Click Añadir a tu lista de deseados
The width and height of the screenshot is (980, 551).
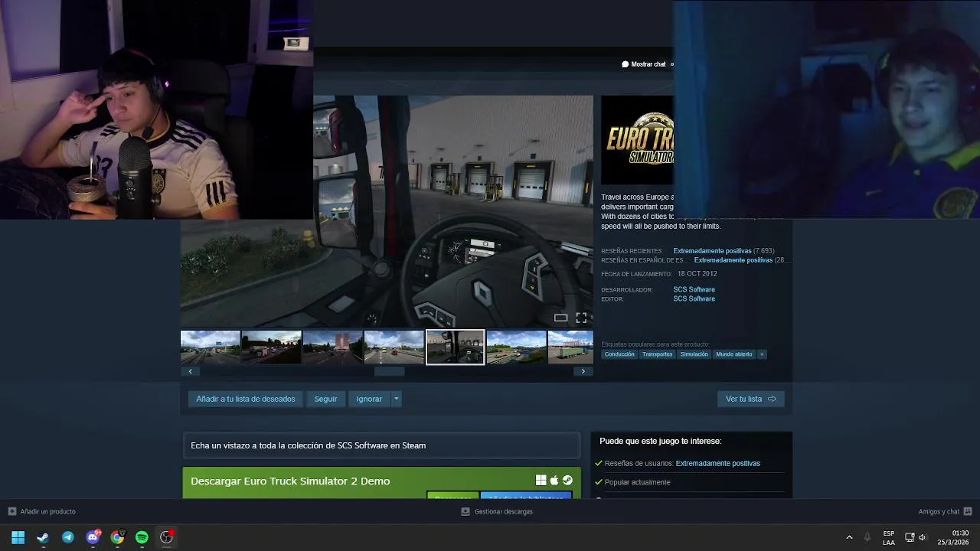pos(245,399)
